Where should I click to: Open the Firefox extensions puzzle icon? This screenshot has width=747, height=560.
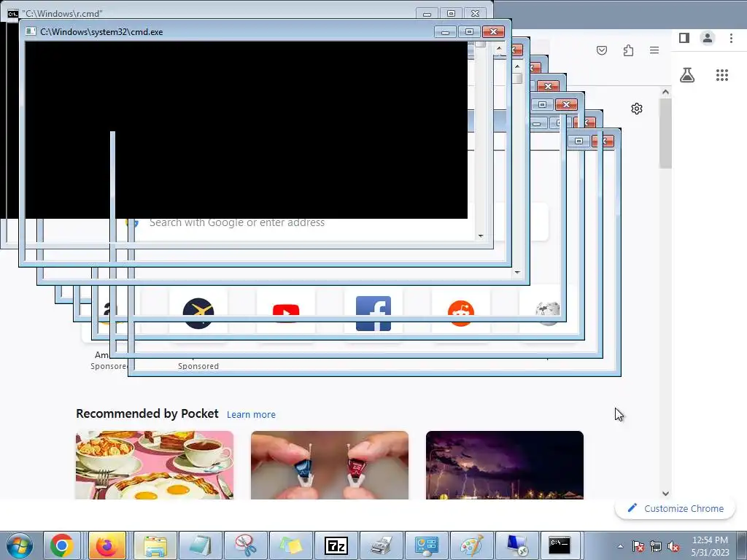[628, 50]
